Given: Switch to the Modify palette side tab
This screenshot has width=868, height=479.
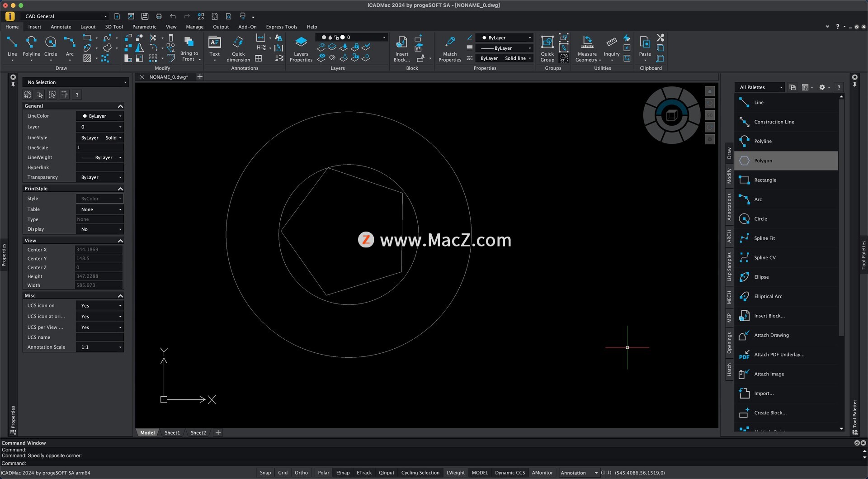Looking at the screenshot, I should tap(729, 176).
